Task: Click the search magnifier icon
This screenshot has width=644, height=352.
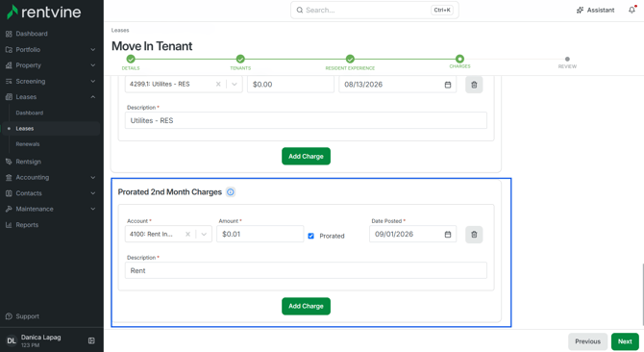Action: [300, 10]
